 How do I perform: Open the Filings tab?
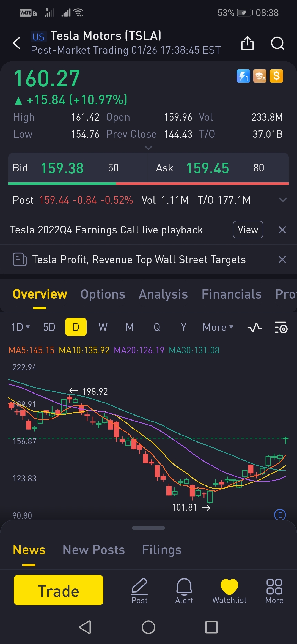[162, 550]
